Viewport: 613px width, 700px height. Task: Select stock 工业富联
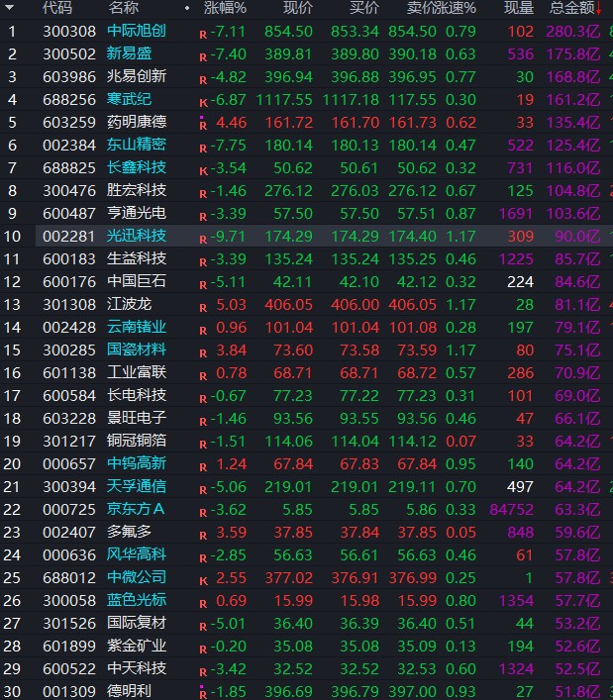(137, 372)
